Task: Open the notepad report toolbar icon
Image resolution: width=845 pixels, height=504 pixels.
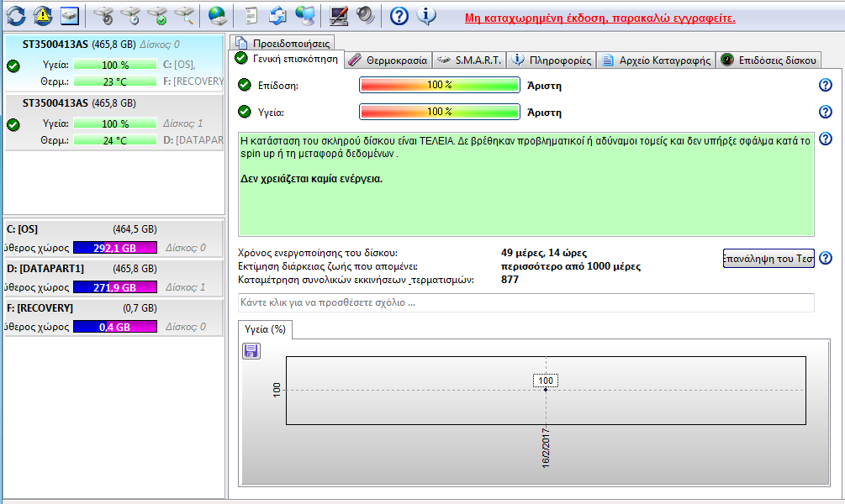Action: [251, 15]
